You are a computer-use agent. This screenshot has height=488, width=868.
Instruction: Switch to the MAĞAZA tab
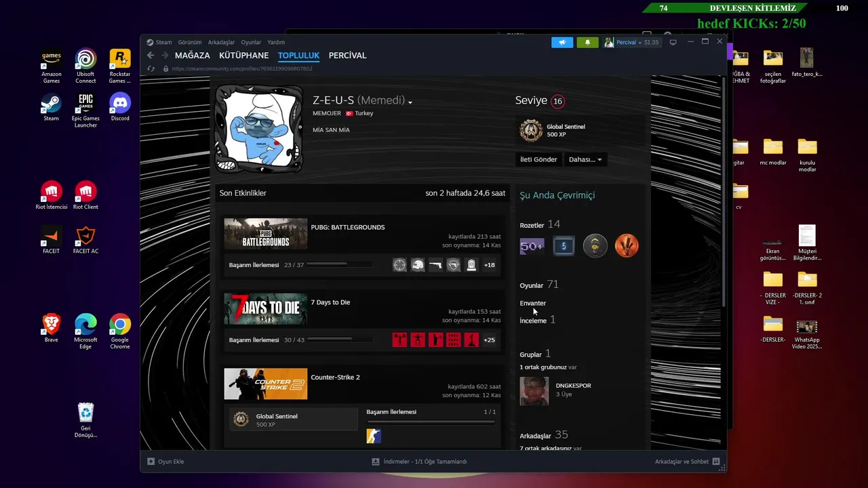193,56
